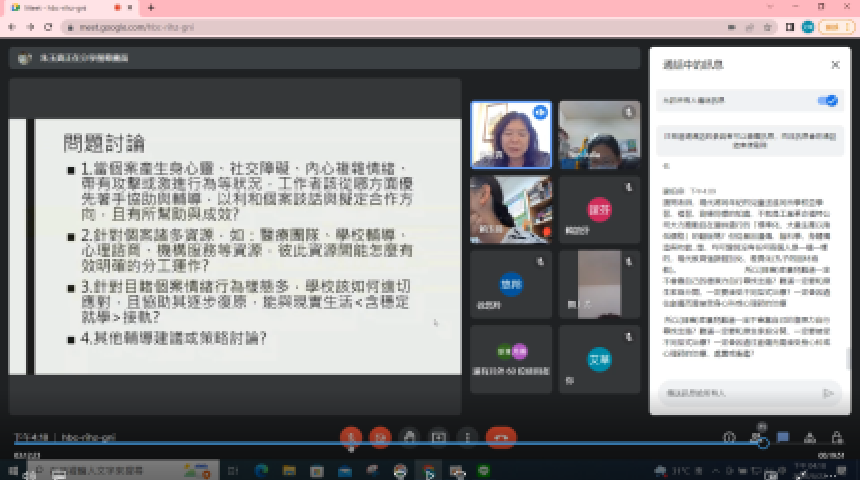Turn on the camera button
860x480 pixels.
[379, 437]
